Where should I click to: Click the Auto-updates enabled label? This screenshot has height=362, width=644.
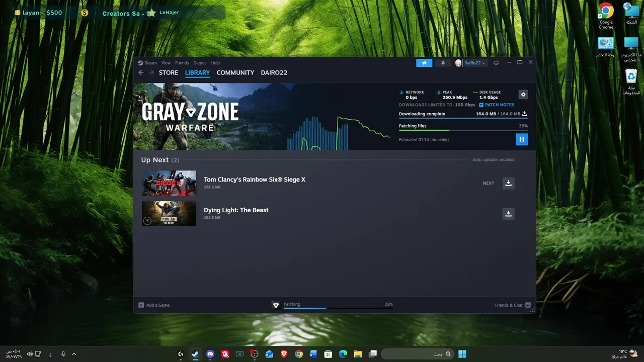493,160
